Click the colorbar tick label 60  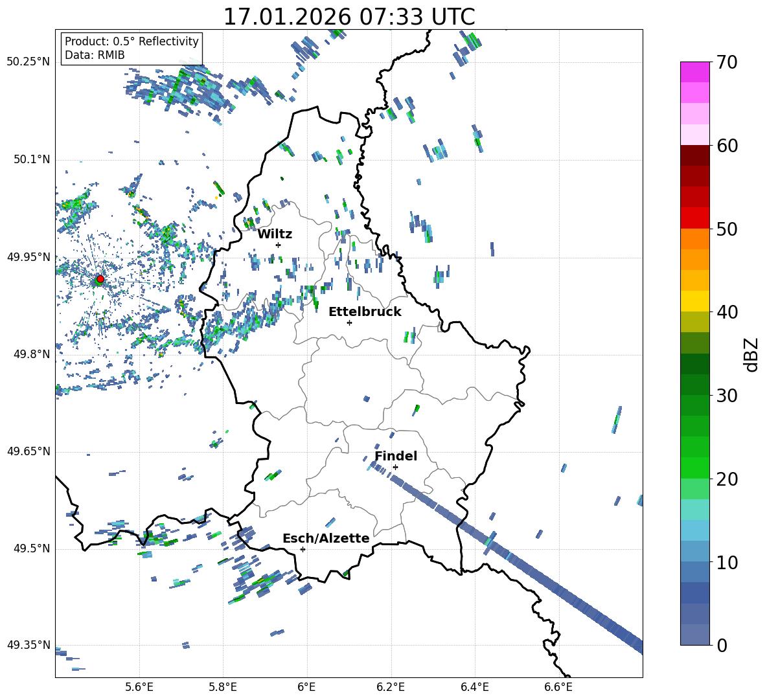tap(727, 146)
